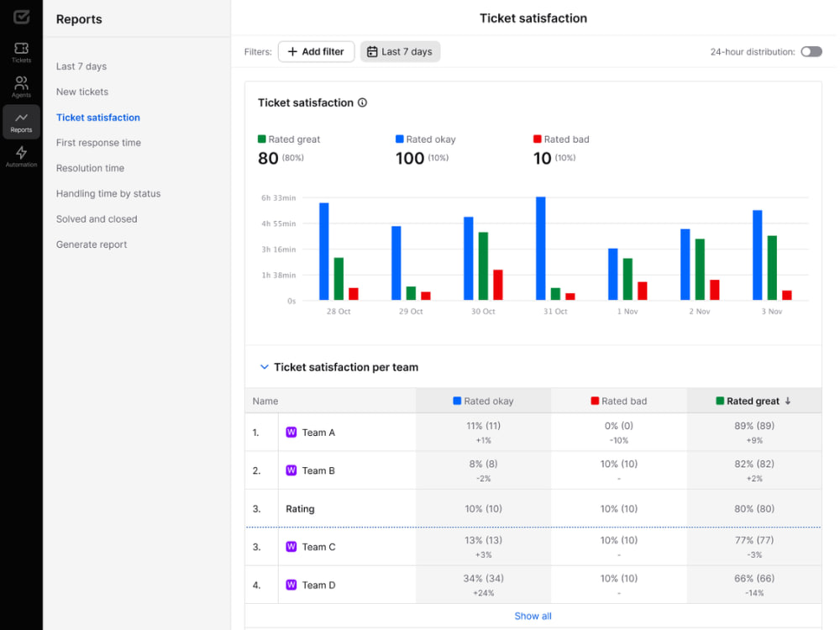Click the green bar for 29 Oct
This screenshot has height=630, width=840.
[411, 293]
